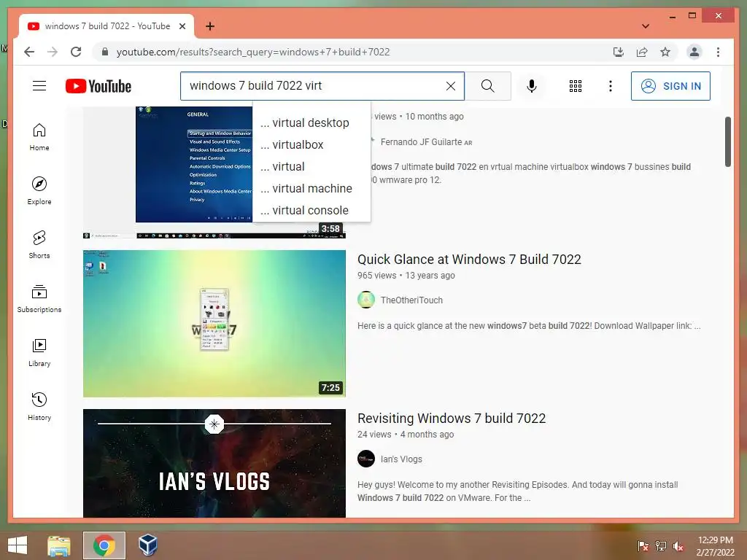Open the network tray icon

tap(660, 546)
